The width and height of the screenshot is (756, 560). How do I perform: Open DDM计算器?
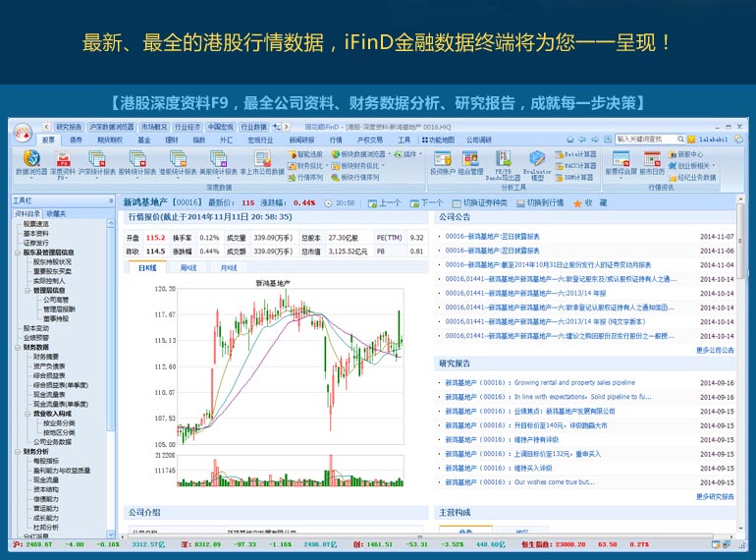click(574, 178)
